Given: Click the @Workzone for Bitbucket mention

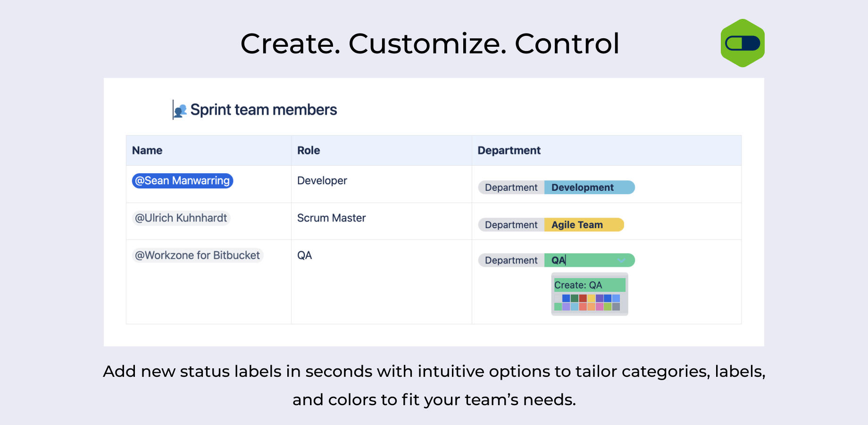Looking at the screenshot, I should pos(197,255).
